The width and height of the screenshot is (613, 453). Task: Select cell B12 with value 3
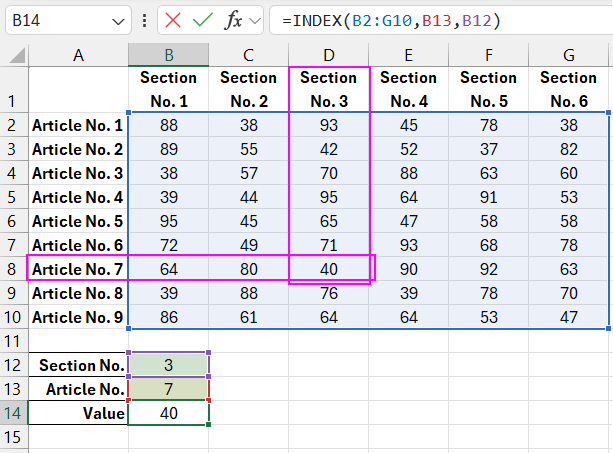click(x=168, y=365)
